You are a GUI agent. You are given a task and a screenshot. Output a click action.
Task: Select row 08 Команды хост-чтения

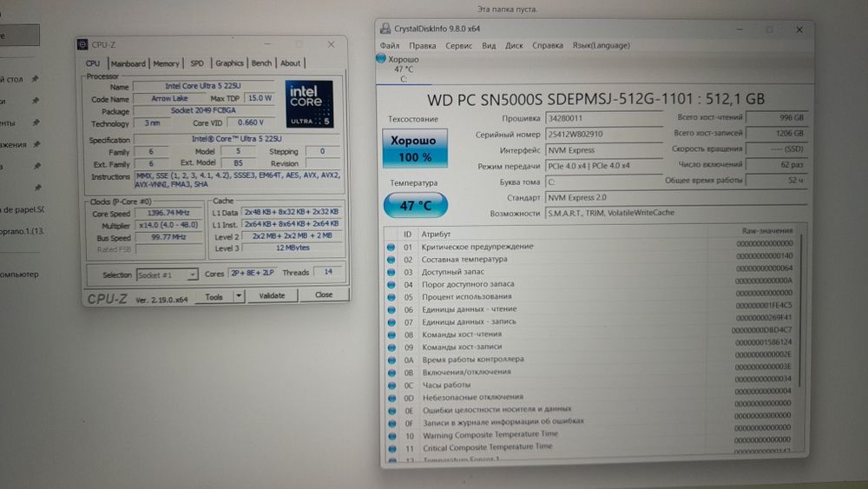590,334
